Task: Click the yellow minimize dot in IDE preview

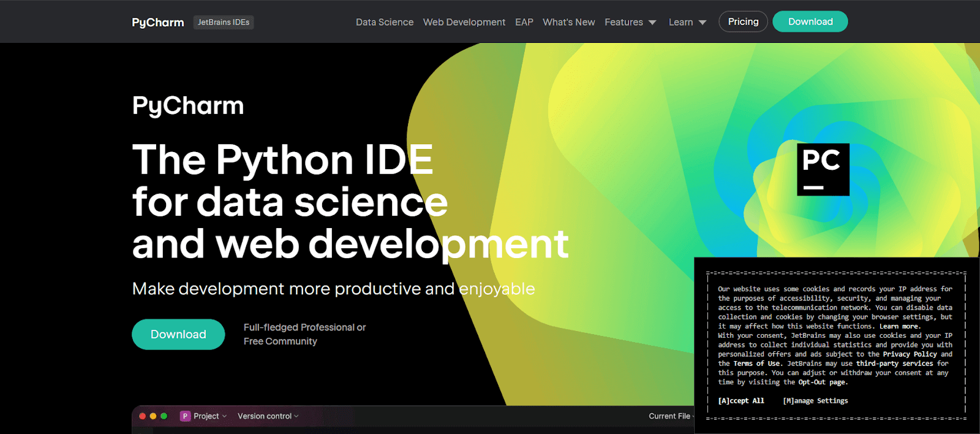Action: coord(153,416)
